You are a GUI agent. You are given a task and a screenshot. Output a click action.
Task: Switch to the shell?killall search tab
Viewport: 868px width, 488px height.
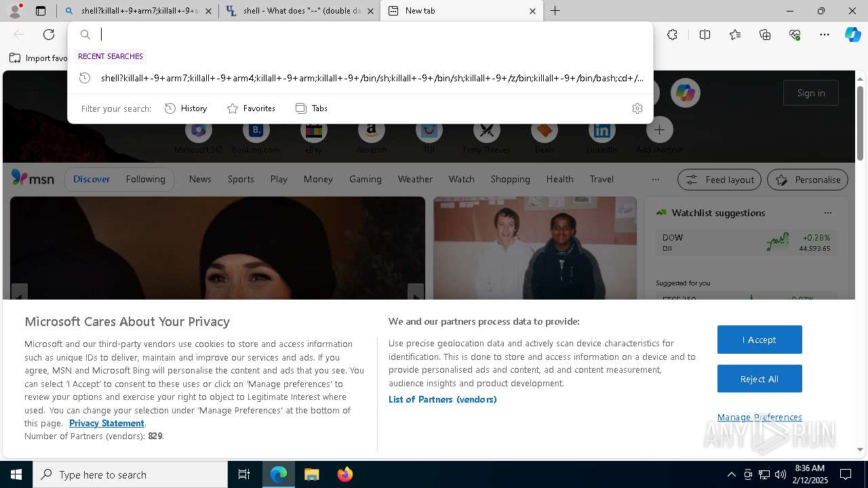point(138,11)
